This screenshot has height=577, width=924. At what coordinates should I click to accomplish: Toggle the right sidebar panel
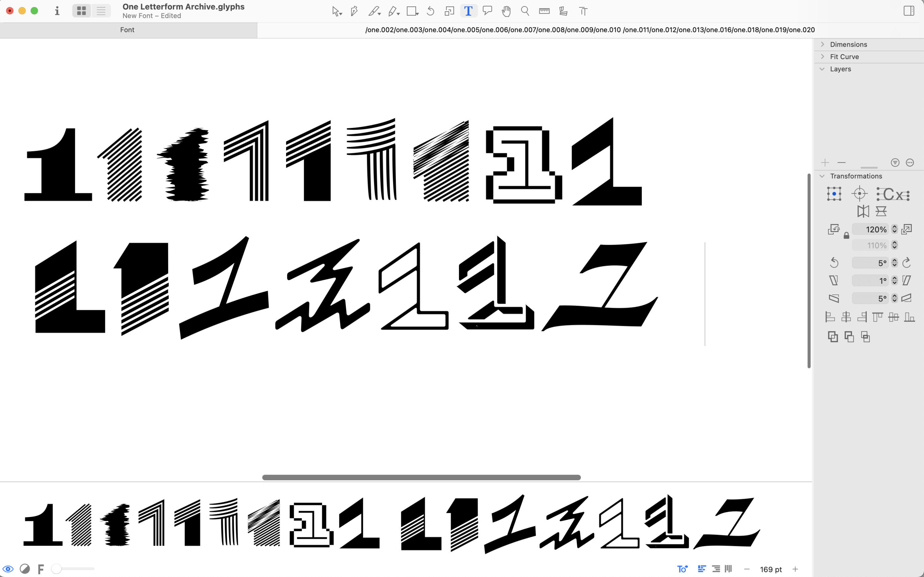pyautogui.click(x=909, y=11)
